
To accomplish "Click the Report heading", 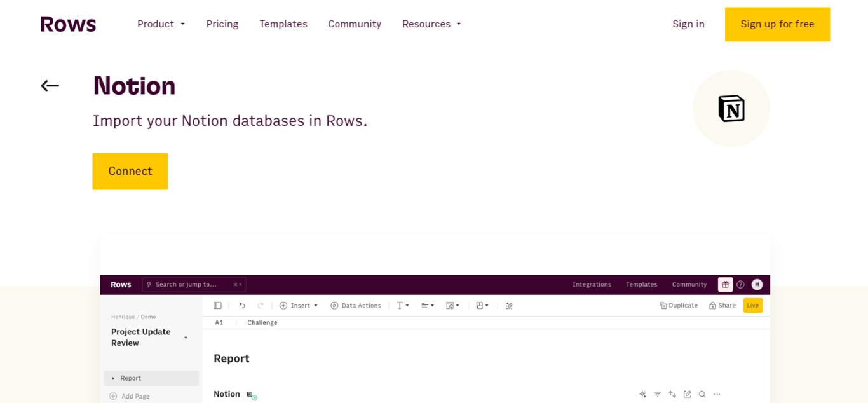I will [x=231, y=359].
